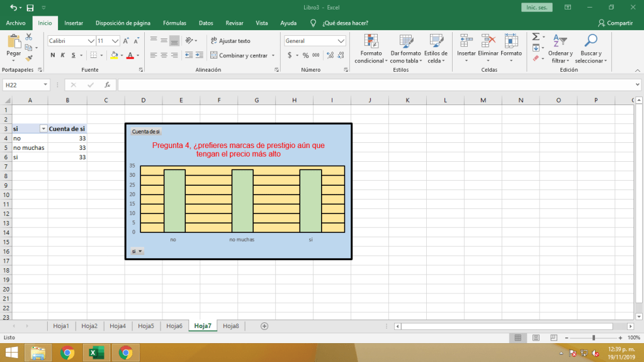This screenshot has width=644, height=362.
Task: Open the Fórmulas ribbon tab
Action: coord(174,23)
